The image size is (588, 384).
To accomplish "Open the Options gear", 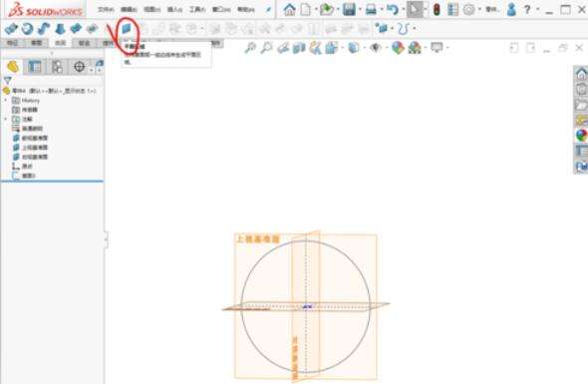I will click(468, 9).
